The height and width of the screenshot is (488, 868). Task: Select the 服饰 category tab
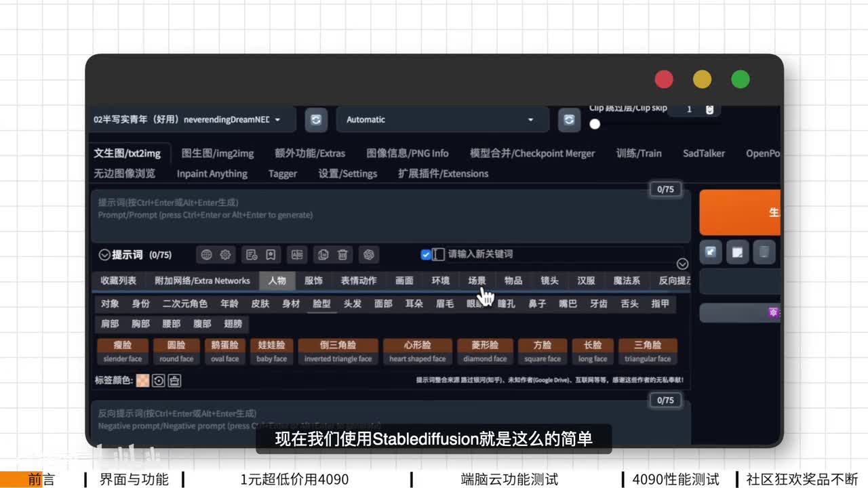click(313, 281)
